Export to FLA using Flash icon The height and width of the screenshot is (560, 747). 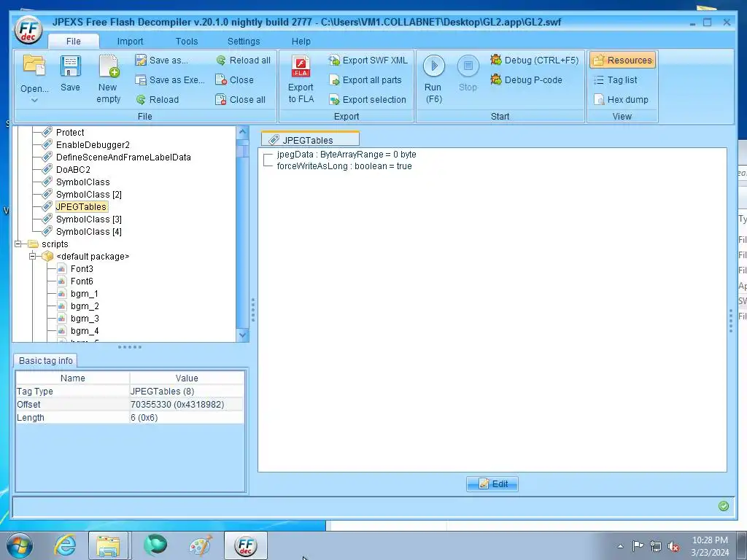[x=301, y=66]
